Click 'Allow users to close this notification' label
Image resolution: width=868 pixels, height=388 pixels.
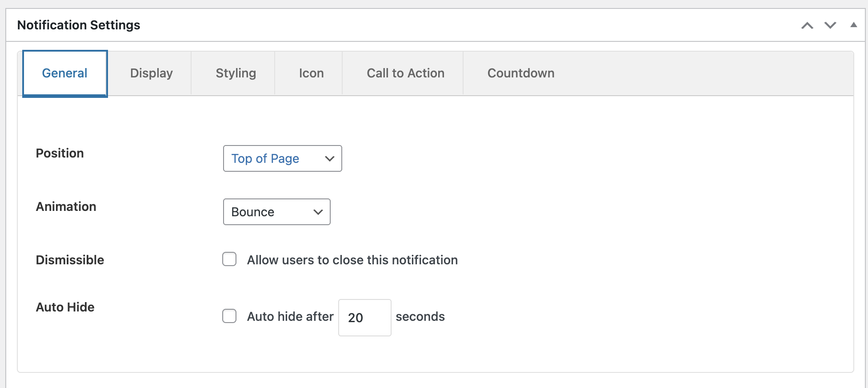[x=352, y=260]
